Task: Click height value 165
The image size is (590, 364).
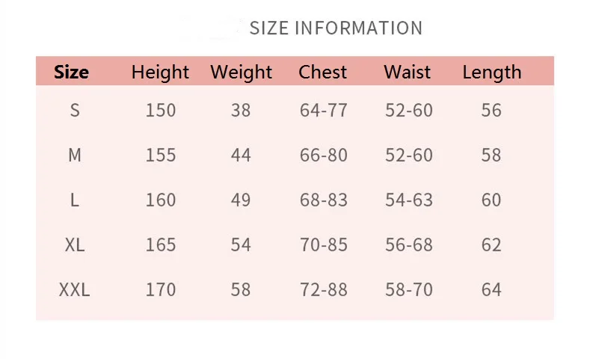Action: [161, 245]
